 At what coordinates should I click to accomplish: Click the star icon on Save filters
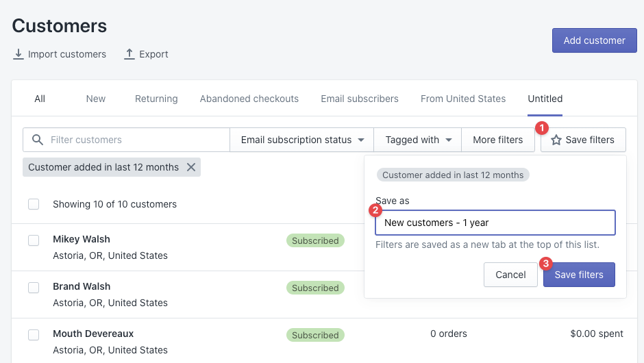coord(556,140)
